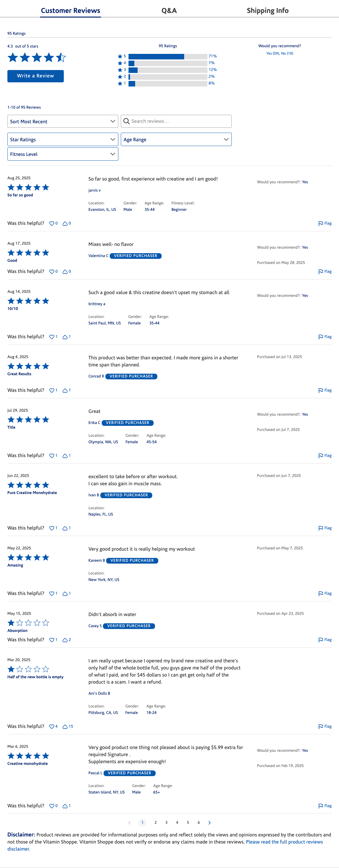
Task: Click the previous page chevron arrow
Action: click(x=130, y=822)
